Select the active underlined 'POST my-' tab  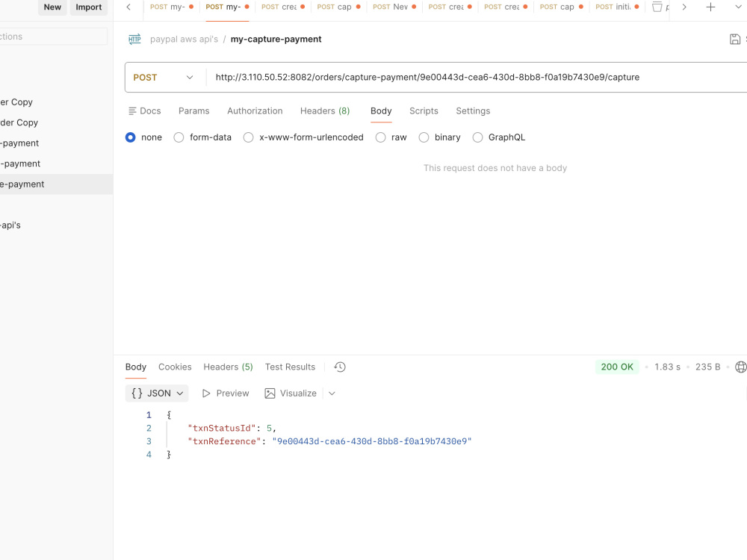coord(227,7)
